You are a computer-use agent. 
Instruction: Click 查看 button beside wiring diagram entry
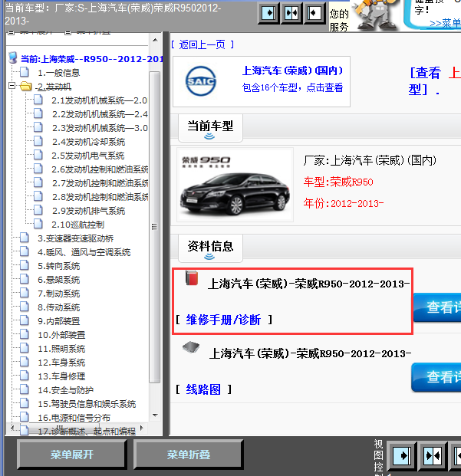(x=436, y=377)
